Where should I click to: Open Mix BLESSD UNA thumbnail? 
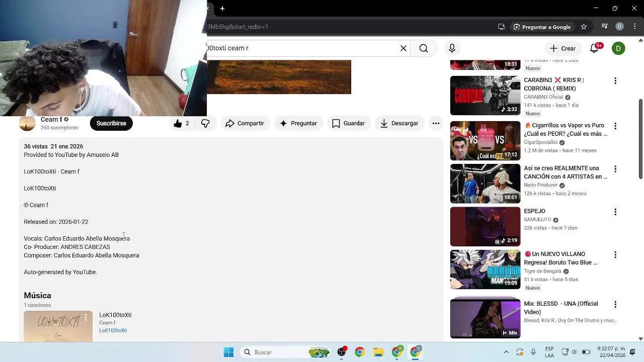click(x=485, y=319)
